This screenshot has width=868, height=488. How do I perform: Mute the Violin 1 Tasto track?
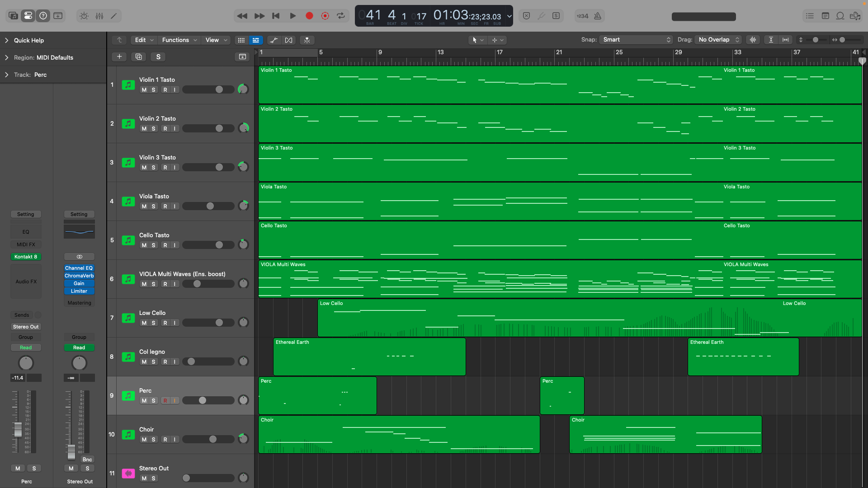click(144, 90)
